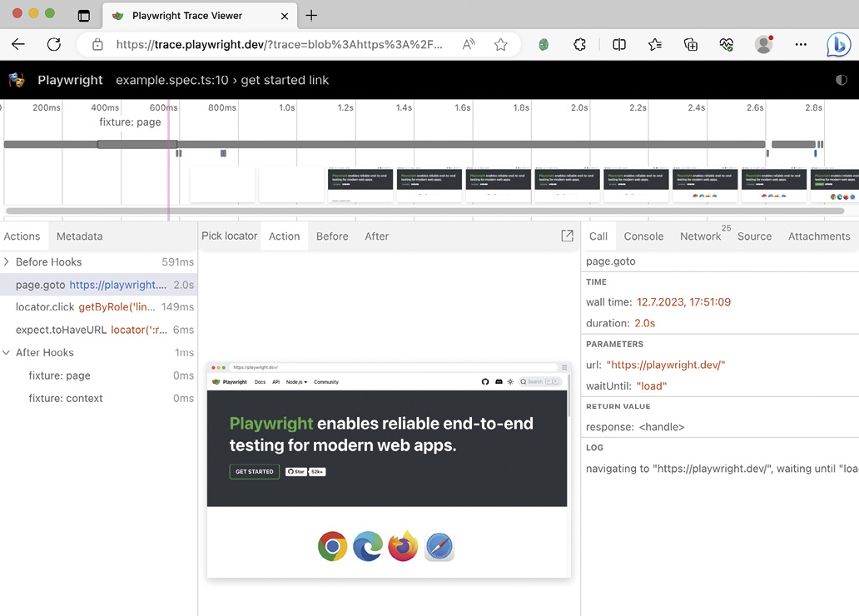Select the After snapshot tab

(377, 236)
